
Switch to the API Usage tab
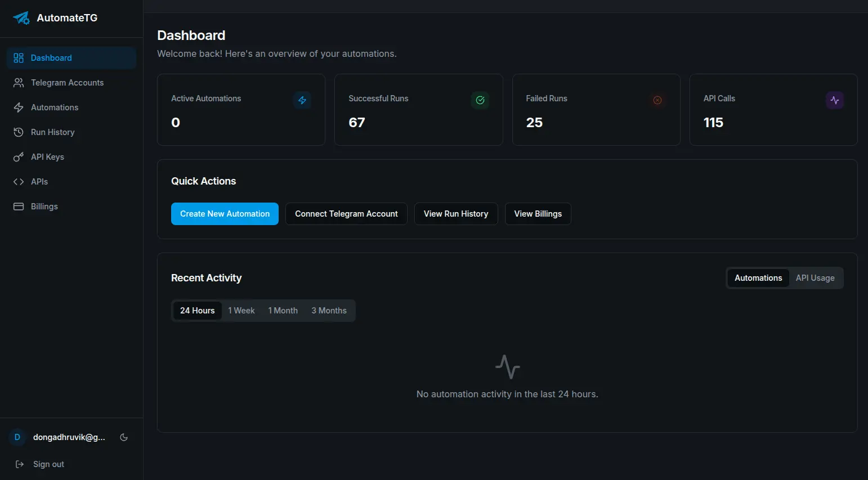pyautogui.click(x=815, y=278)
